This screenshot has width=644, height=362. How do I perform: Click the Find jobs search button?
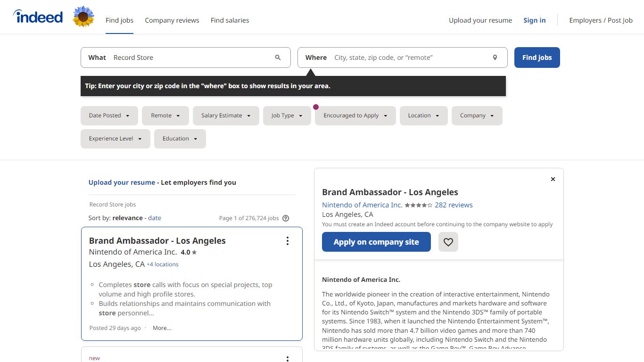(537, 58)
